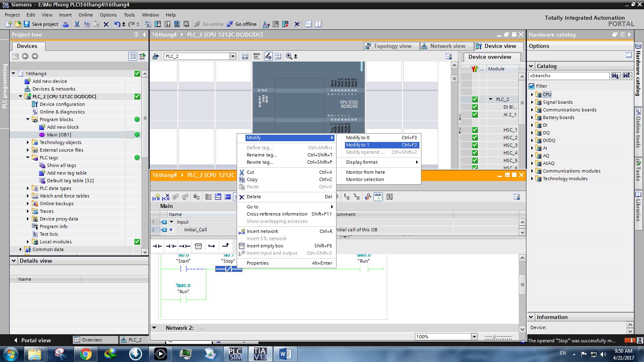Click the Accessible devices icon
Screen dimensions: 644x362
coord(266,24)
